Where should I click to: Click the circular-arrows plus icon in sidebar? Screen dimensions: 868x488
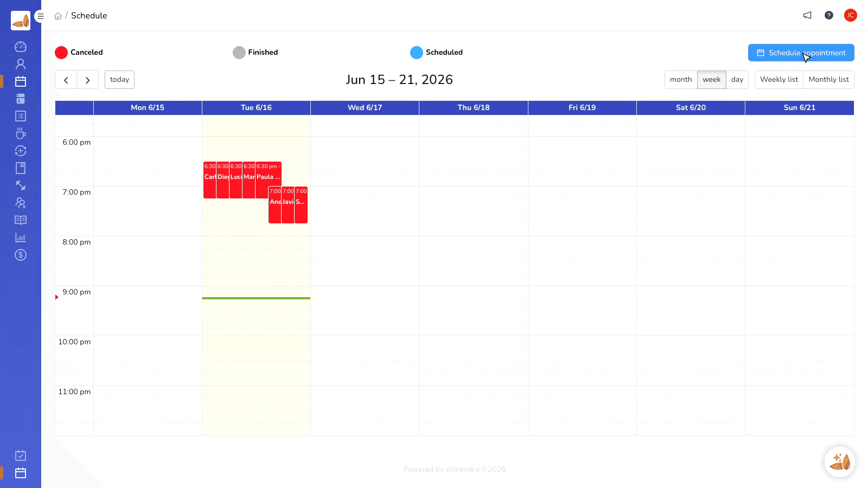pos(21,151)
